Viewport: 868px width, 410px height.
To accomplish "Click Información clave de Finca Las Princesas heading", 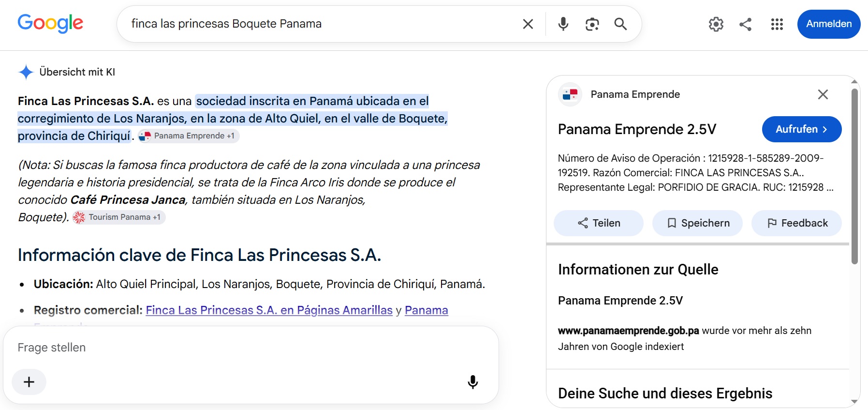I will click(199, 255).
